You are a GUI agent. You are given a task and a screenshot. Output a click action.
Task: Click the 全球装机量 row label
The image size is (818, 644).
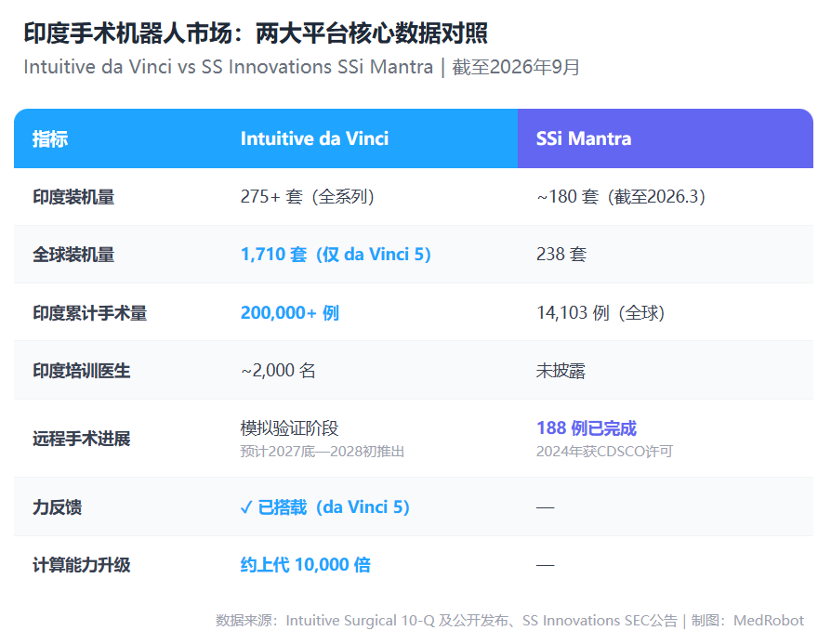click(73, 255)
